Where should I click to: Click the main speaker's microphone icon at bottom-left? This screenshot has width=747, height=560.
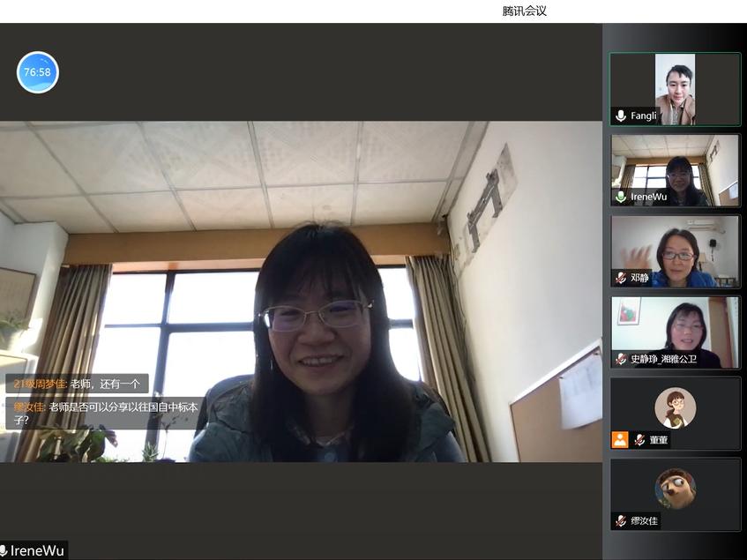tap(4, 551)
